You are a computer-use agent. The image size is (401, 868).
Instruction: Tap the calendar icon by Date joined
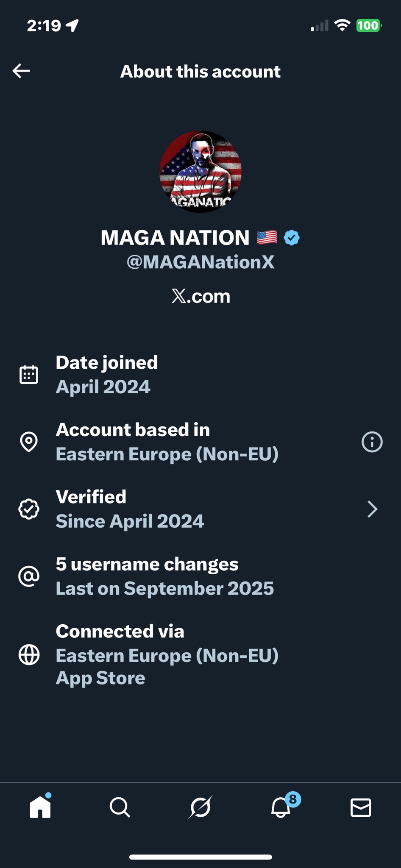(29, 375)
